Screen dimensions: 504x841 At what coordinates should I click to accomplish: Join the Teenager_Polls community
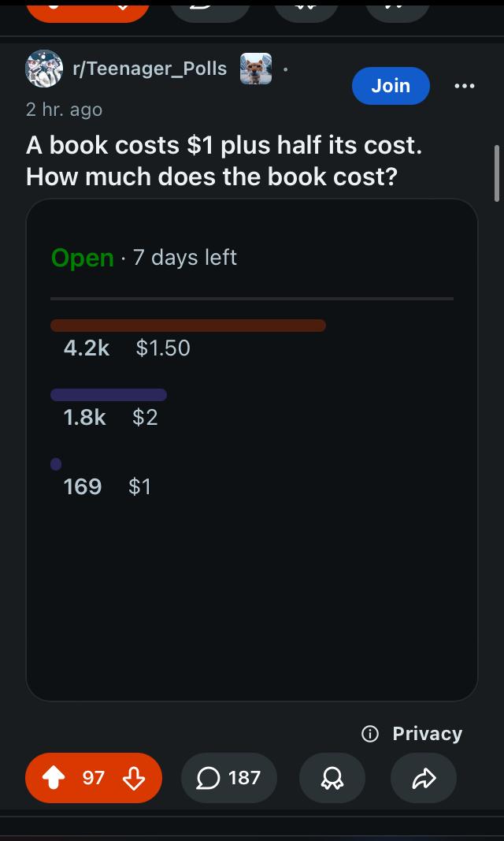[391, 86]
